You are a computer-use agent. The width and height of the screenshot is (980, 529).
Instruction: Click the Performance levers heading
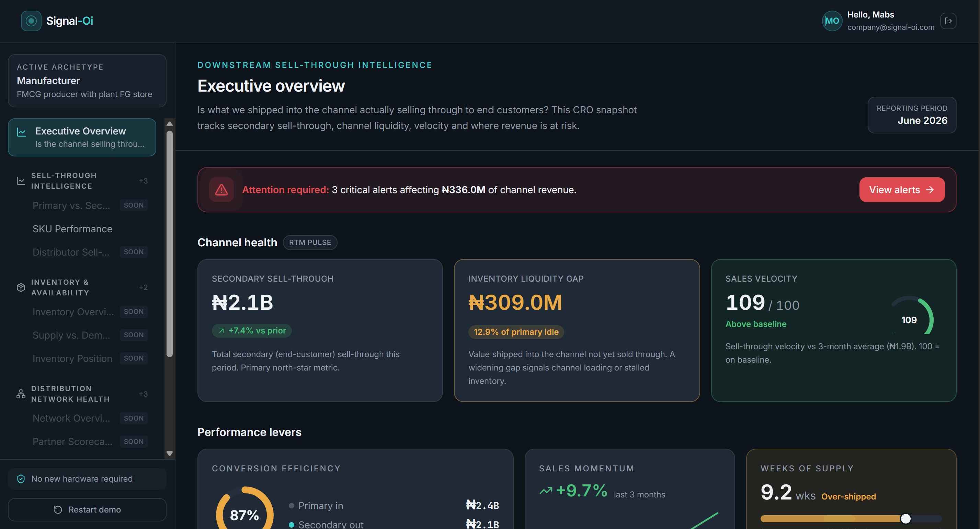pyautogui.click(x=249, y=432)
